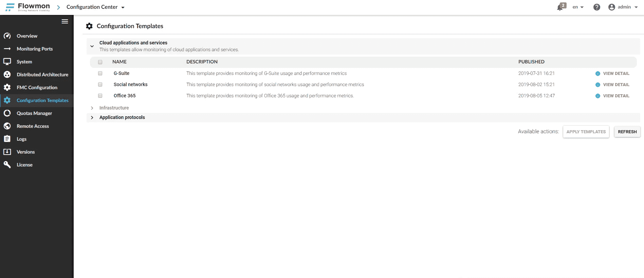This screenshot has width=644, height=278.
Task: Open the help question mark icon
Action: tap(596, 7)
